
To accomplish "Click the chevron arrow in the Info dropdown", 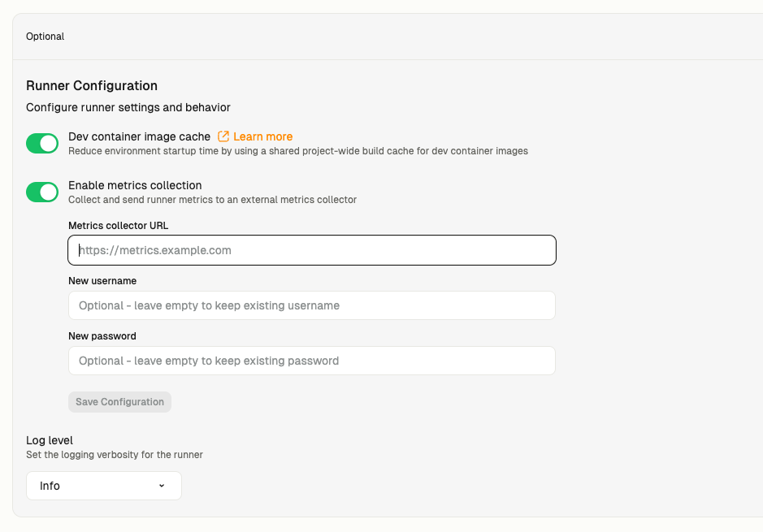I will click(162, 486).
